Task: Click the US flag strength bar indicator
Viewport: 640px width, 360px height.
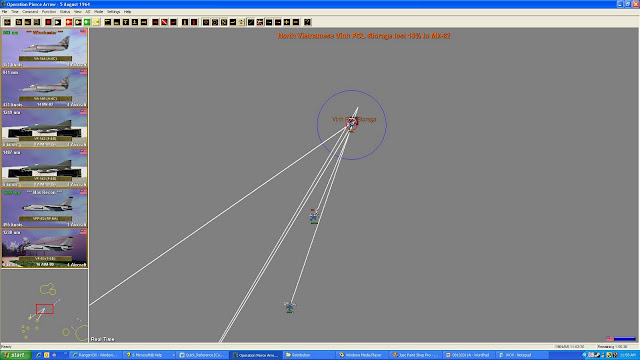Action: pyautogui.click(x=621, y=339)
